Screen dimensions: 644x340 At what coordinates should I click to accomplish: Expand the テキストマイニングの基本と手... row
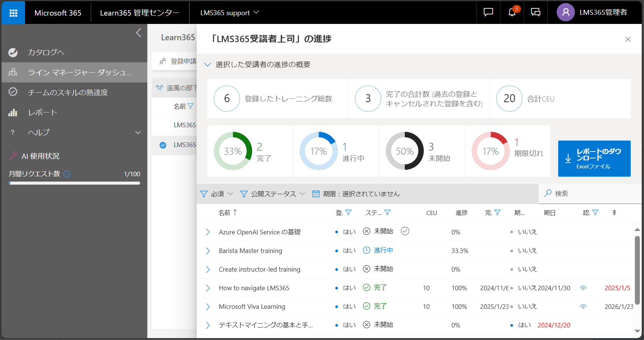click(208, 325)
